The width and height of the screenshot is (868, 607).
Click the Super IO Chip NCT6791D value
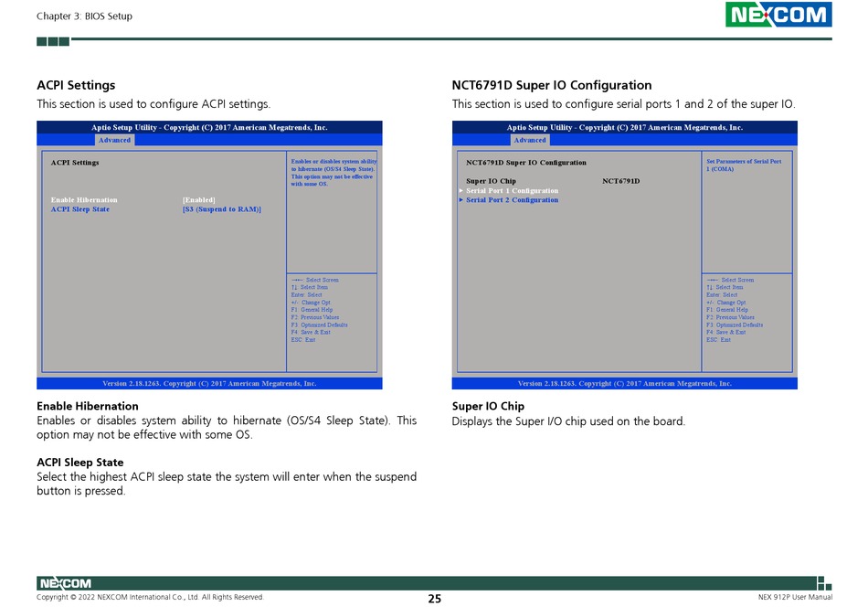coord(621,181)
